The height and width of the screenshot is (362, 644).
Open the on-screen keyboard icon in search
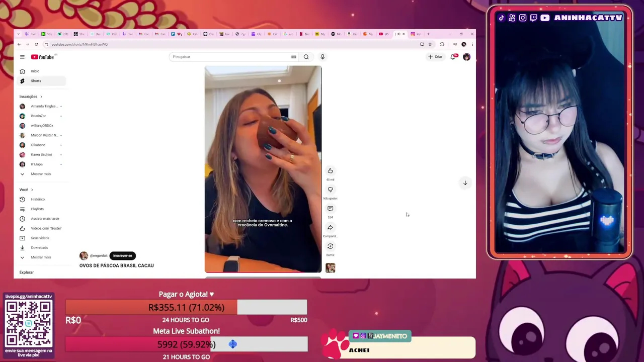294,57
